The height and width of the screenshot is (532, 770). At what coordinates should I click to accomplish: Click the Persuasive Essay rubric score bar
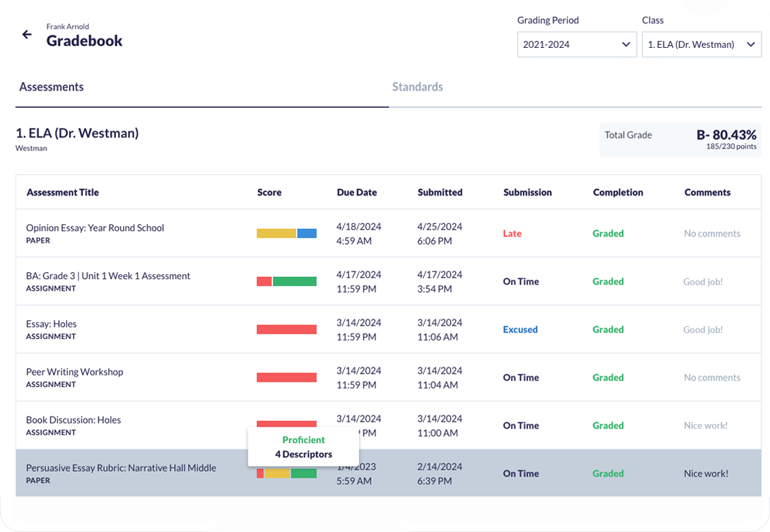pyautogui.click(x=286, y=473)
